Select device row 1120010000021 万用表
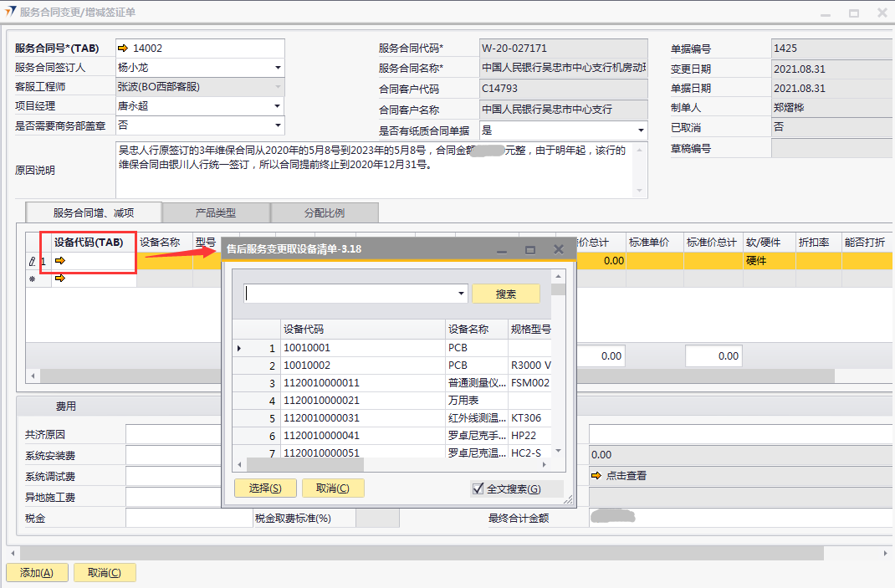Screen dimensions: 895x588 [x=363, y=401]
